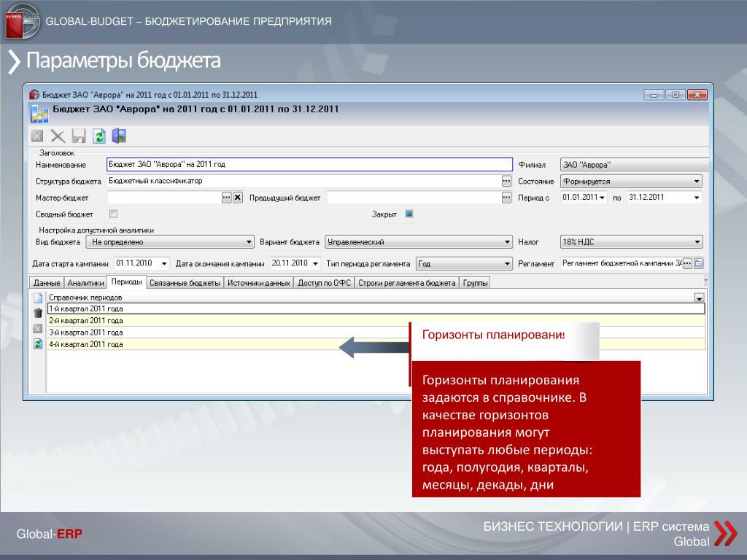Open the Источники данных tab

coord(259,283)
